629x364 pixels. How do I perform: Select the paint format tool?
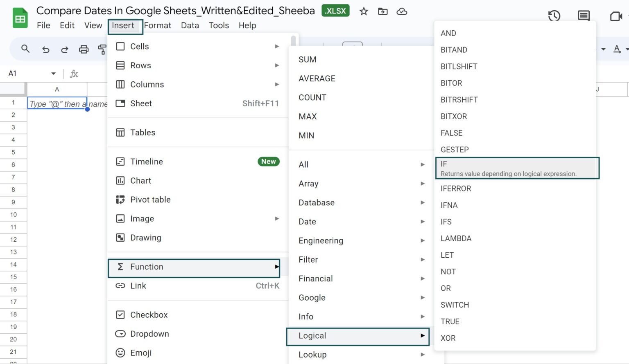[102, 49]
